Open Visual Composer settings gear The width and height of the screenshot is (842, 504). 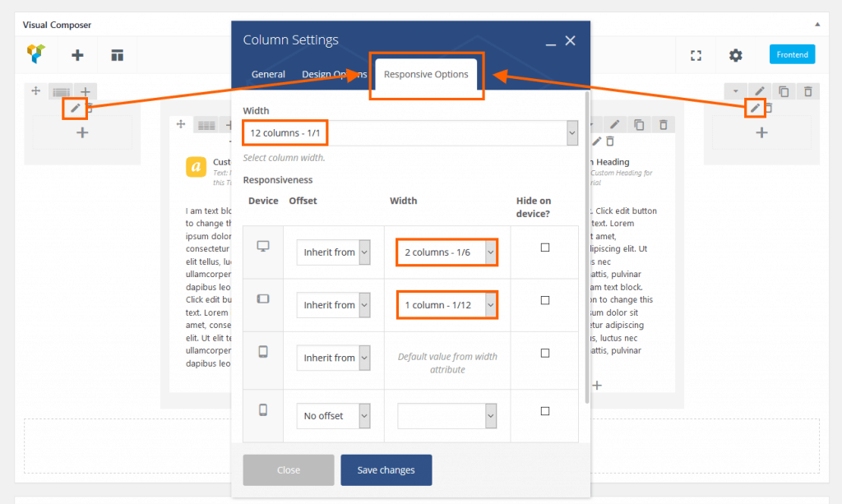[736, 55]
